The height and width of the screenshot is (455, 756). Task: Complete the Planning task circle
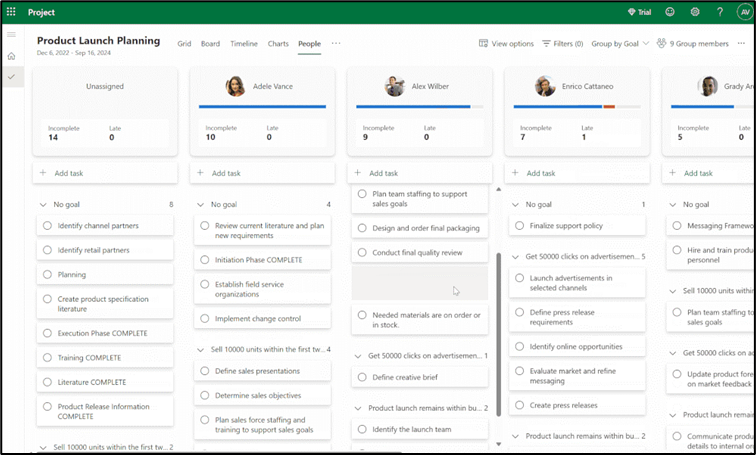[x=47, y=274]
